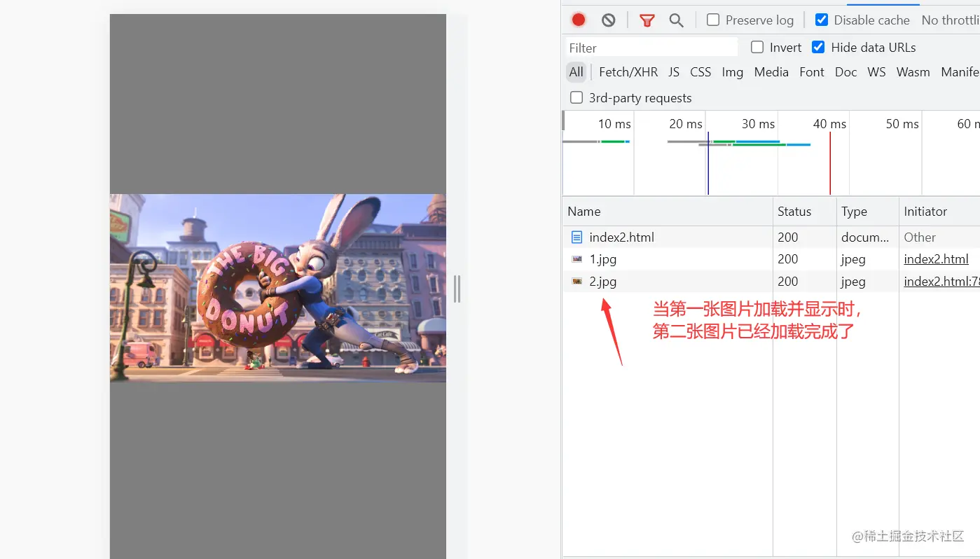Click inside the Filter text field
980x559 pixels.
(651, 47)
